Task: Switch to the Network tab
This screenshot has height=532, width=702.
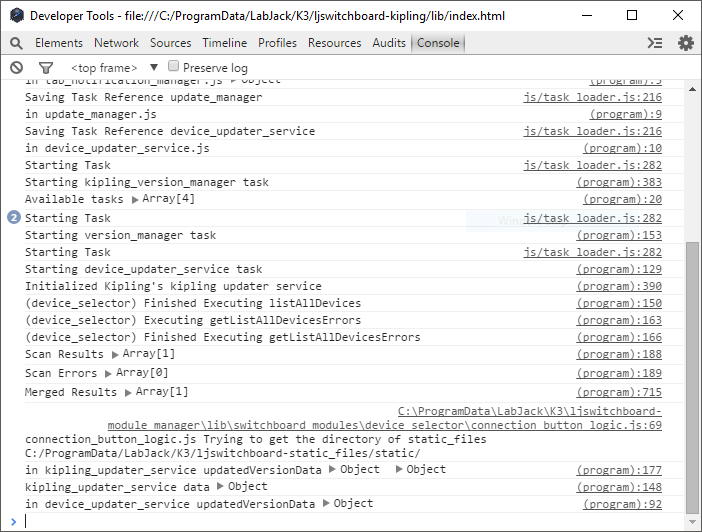Action: click(117, 43)
